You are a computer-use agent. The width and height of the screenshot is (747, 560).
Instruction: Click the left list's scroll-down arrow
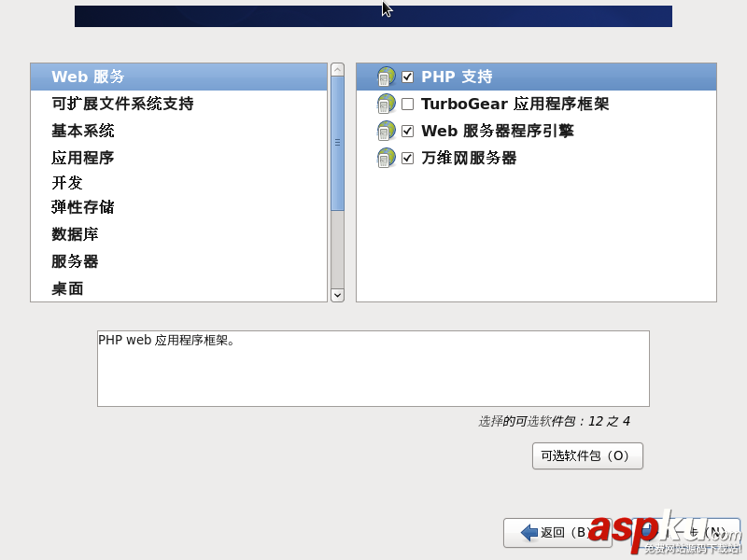(337, 295)
